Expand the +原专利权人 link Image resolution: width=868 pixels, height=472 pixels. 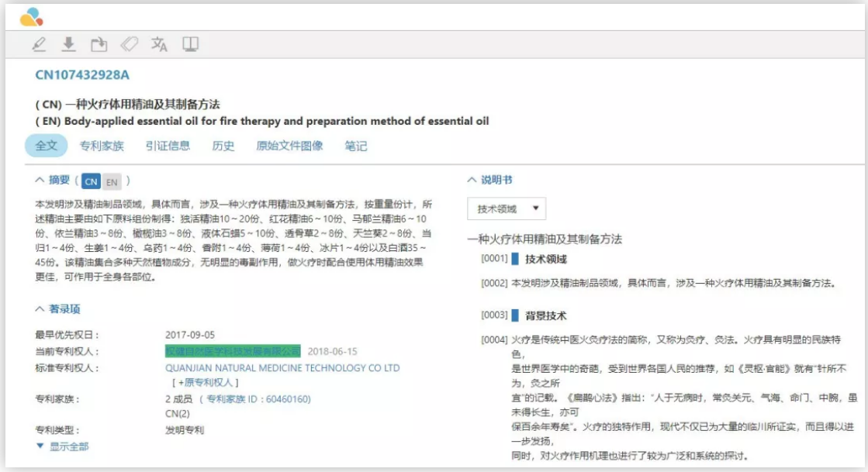point(205,383)
